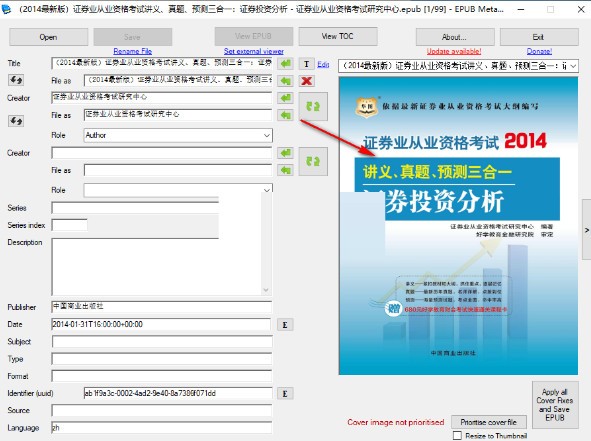Click swap arrows icon below Title label
Viewport: 591px width, 441px height.
point(16,80)
